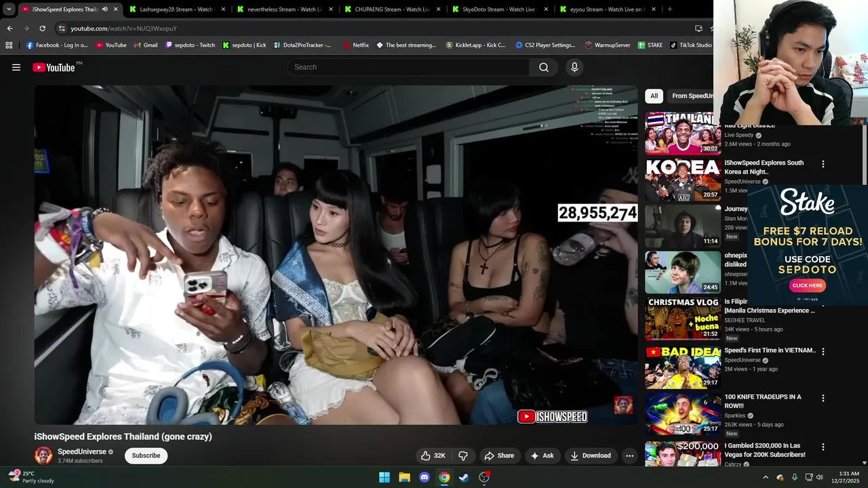Screen dimensions: 868x488
Task: Open SpeedUniverse channel avatar
Action: click(x=43, y=455)
